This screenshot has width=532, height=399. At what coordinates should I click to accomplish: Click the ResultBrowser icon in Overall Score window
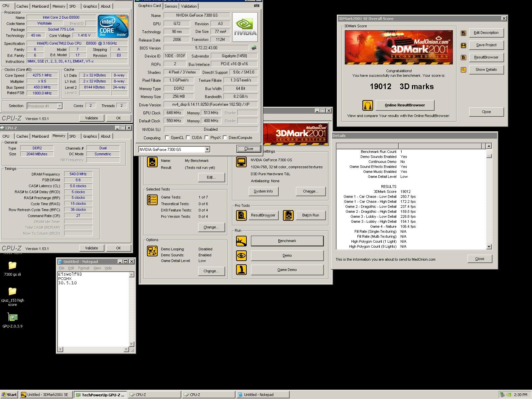[464, 58]
